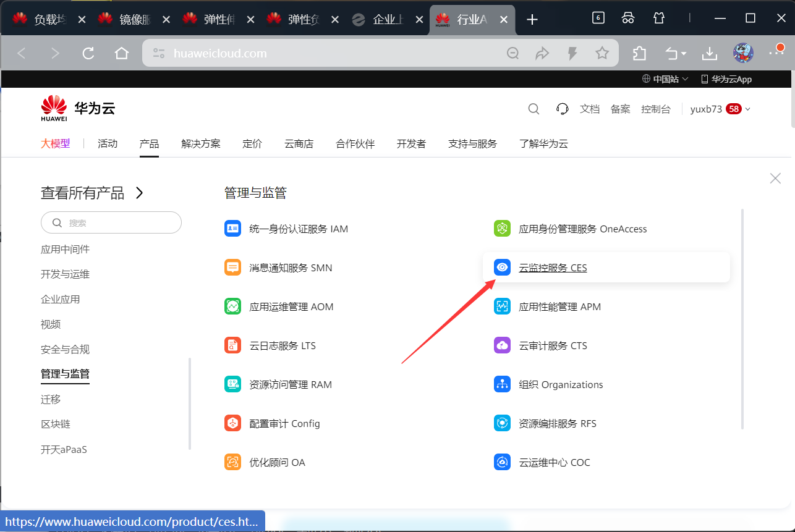Expand the 查看所有产品 chevron
This screenshot has height=532, width=795.
[x=139, y=193]
